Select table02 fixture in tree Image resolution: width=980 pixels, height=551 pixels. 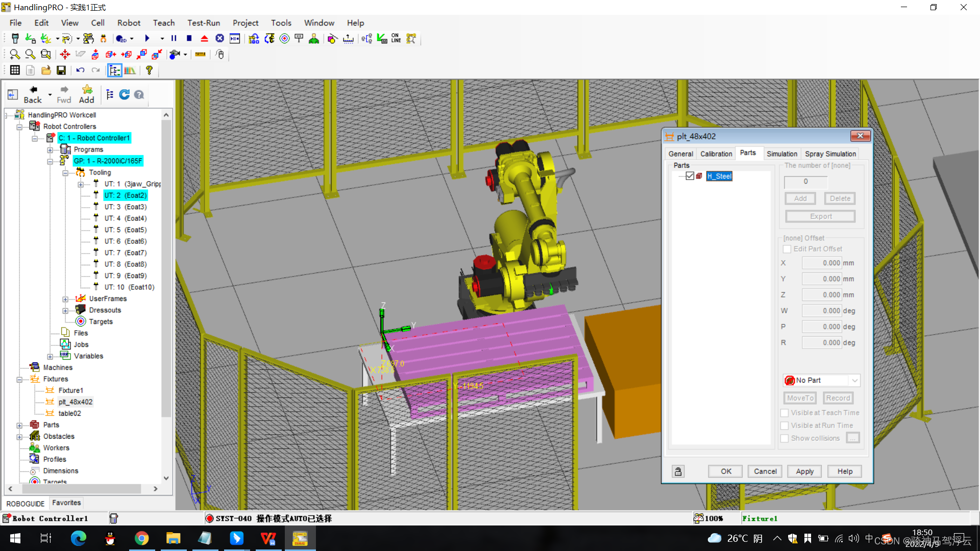tap(69, 414)
